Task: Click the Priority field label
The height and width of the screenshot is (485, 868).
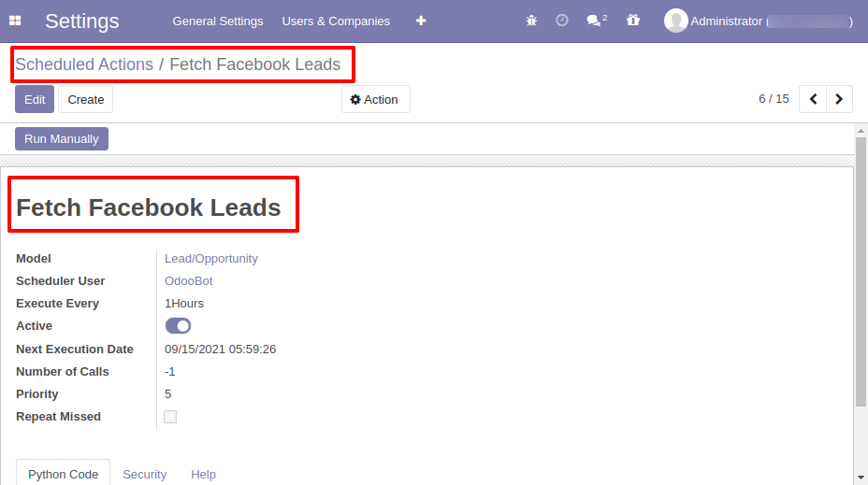Action: (37, 394)
